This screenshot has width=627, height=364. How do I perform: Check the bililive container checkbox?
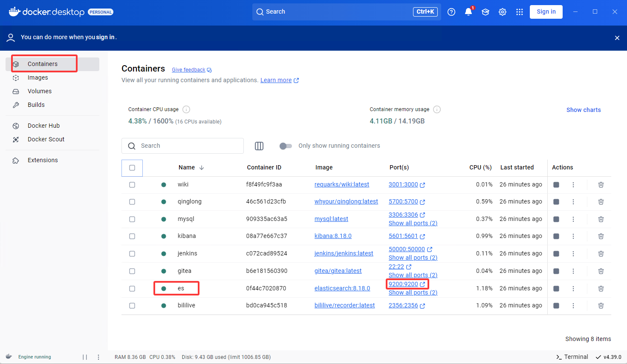click(x=132, y=306)
